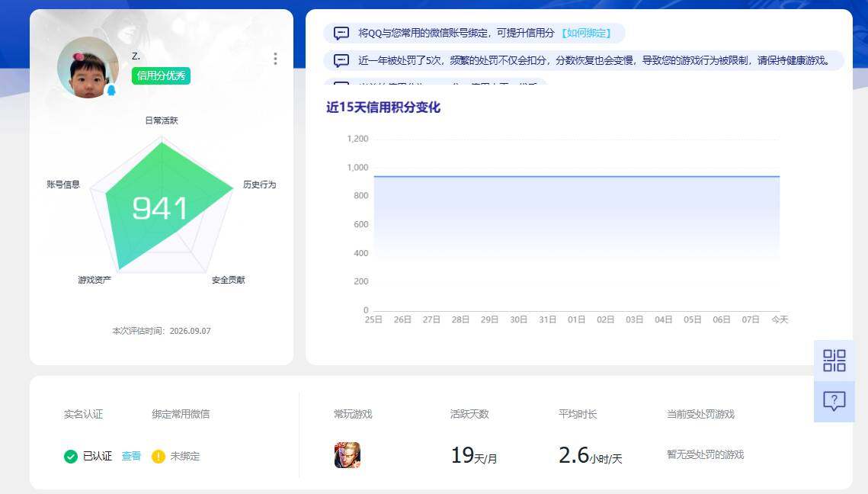
Task: Click the 绑定常用微信 heading
Action: (181, 414)
